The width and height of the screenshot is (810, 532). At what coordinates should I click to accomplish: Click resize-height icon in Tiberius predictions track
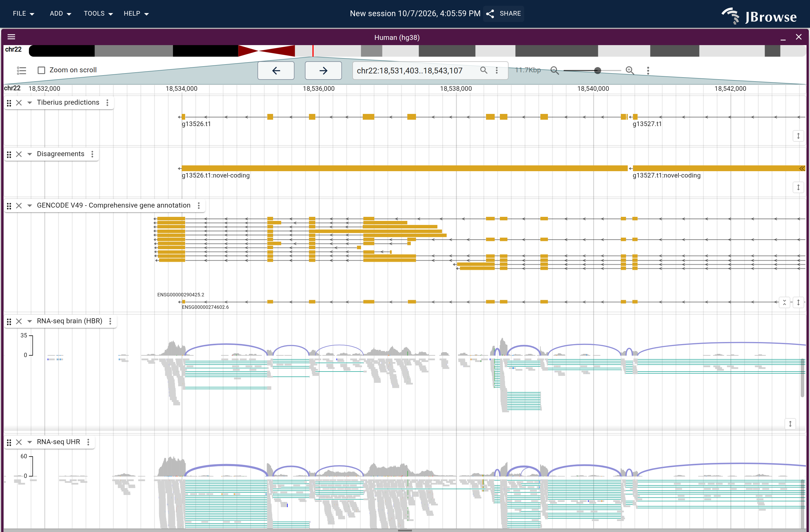(798, 136)
